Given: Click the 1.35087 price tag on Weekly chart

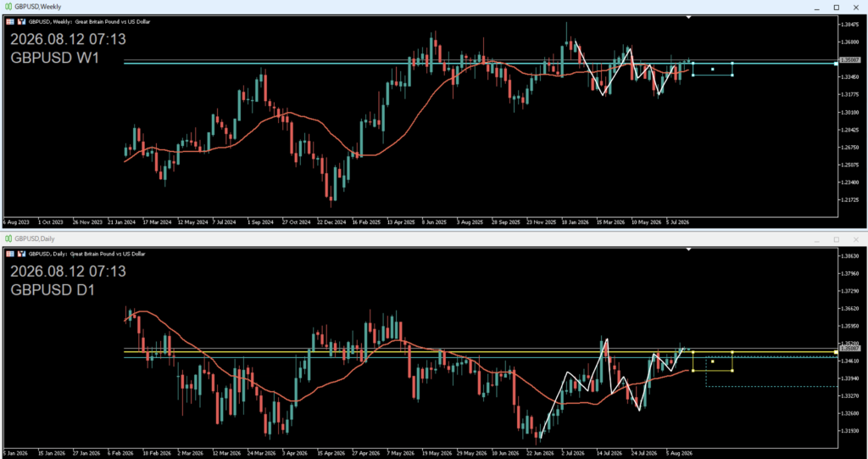Looking at the screenshot, I should click(849, 59).
